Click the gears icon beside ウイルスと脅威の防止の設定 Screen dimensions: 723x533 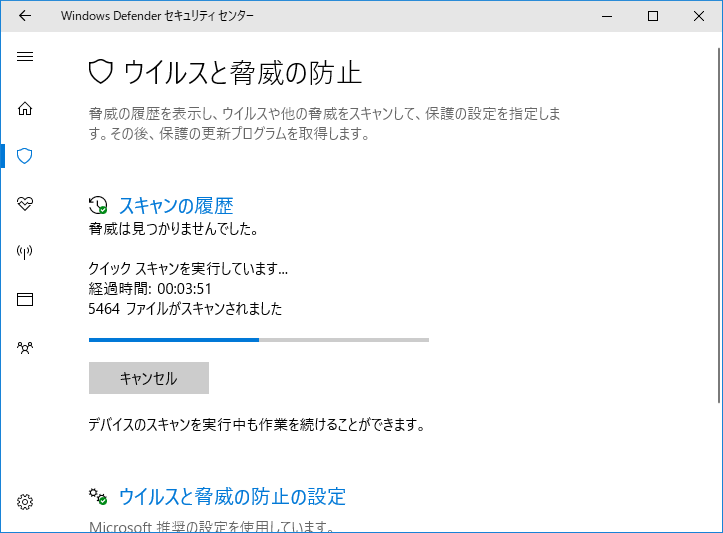tap(98, 496)
